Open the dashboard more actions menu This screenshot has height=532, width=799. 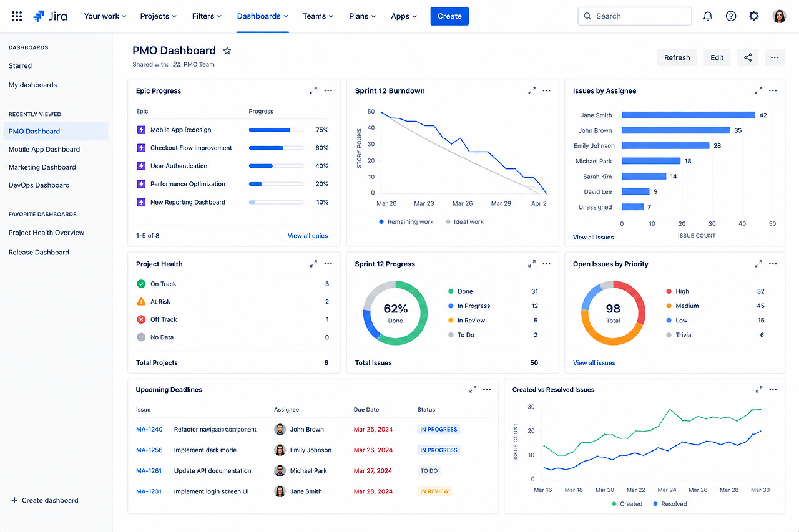775,57
